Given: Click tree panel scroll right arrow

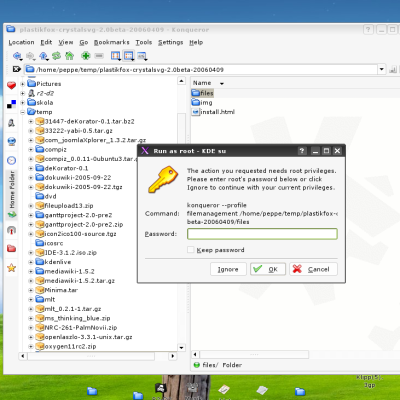Looking at the screenshot, I should pos(173,356).
